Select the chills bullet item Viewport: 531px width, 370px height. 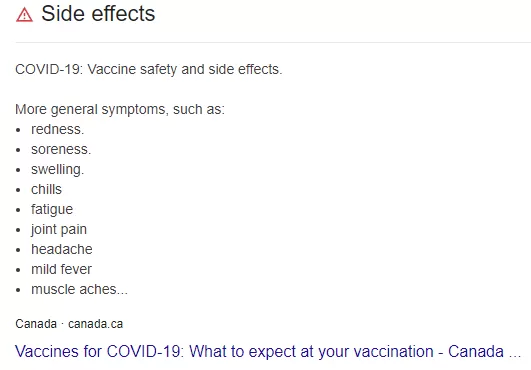pyautogui.click(x=46, y=189)
